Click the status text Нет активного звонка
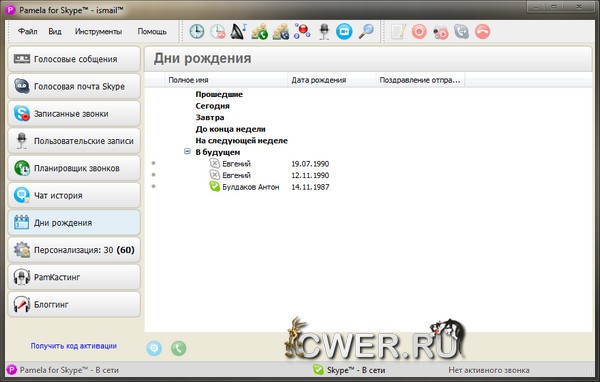This screenshot has height=382, width=600. point(489,370)
